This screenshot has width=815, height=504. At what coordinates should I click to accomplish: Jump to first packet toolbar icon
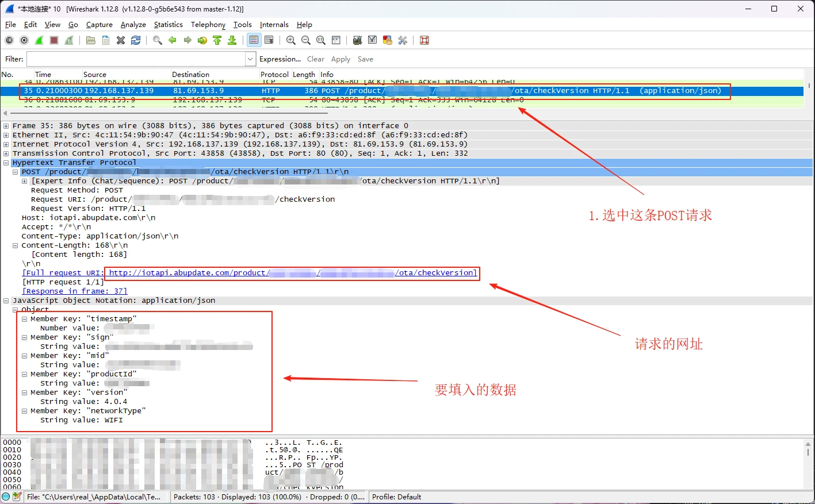(x=217, y=40)
